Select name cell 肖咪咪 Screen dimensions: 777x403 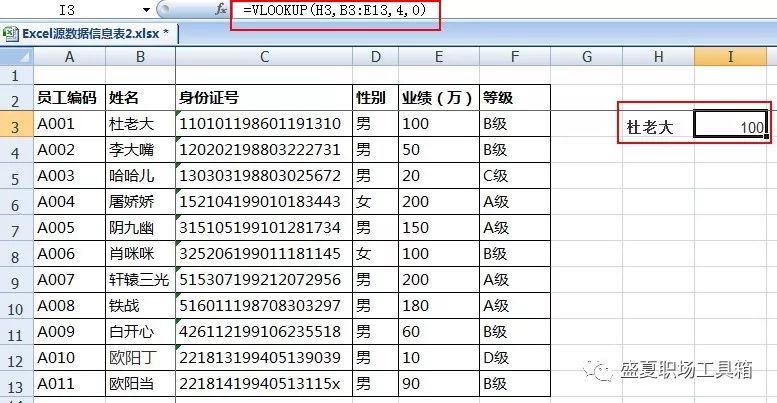[140, 254]
